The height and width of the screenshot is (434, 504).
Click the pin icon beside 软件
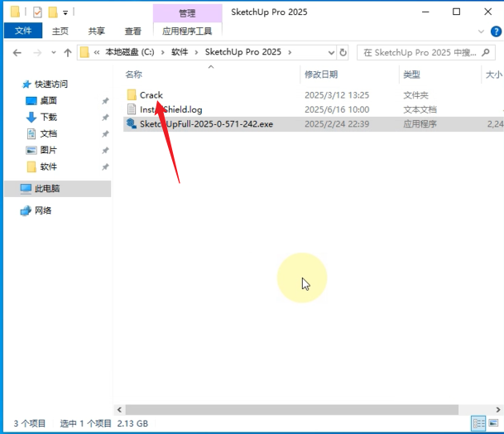(x=105, y=167)
